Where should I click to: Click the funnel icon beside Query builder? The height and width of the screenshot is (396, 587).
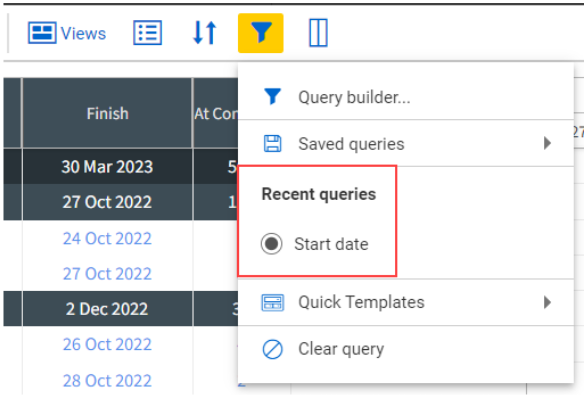272,97
